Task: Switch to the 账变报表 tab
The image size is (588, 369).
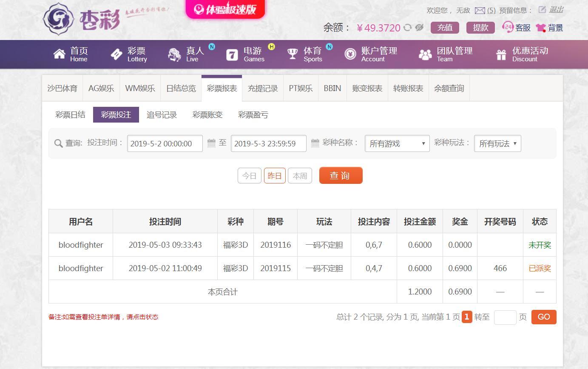Action: point(367,89)
